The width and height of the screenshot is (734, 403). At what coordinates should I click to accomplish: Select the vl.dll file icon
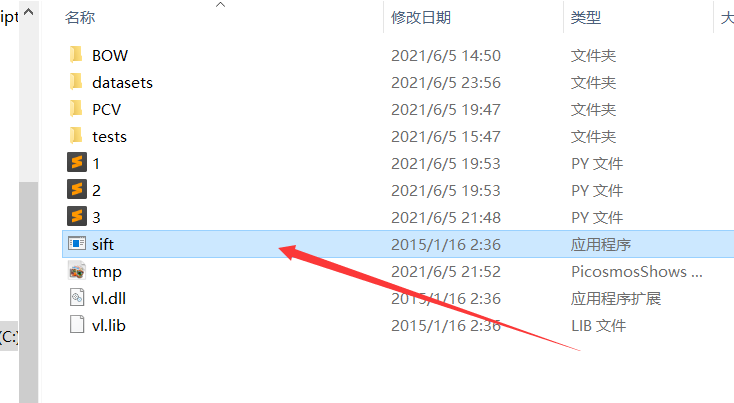pos(77,298)
